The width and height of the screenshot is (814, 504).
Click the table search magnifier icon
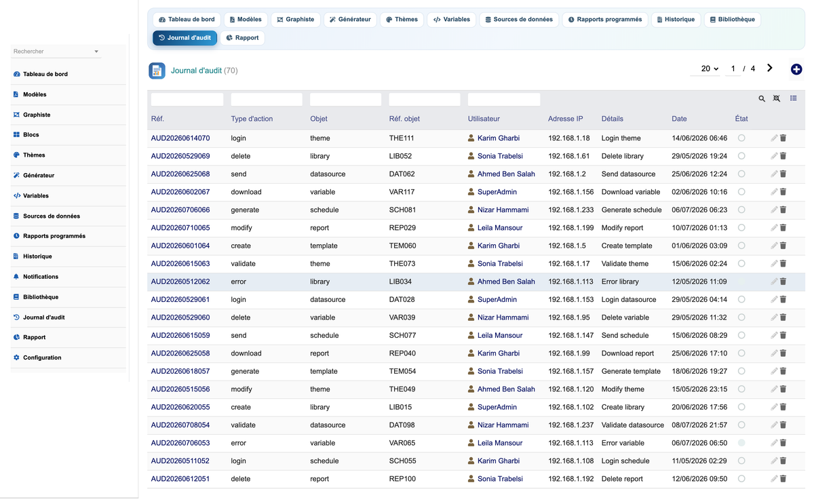762,99
